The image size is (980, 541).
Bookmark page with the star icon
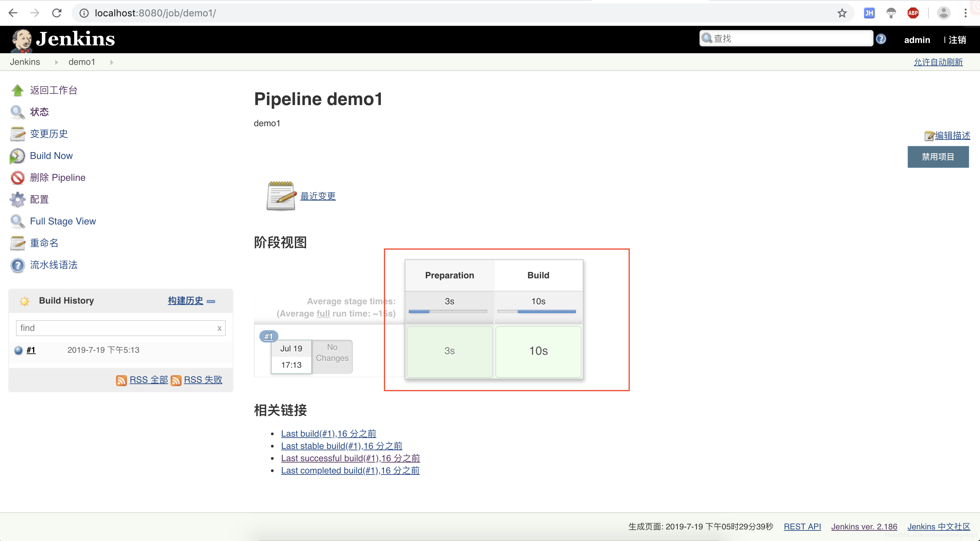842,13
